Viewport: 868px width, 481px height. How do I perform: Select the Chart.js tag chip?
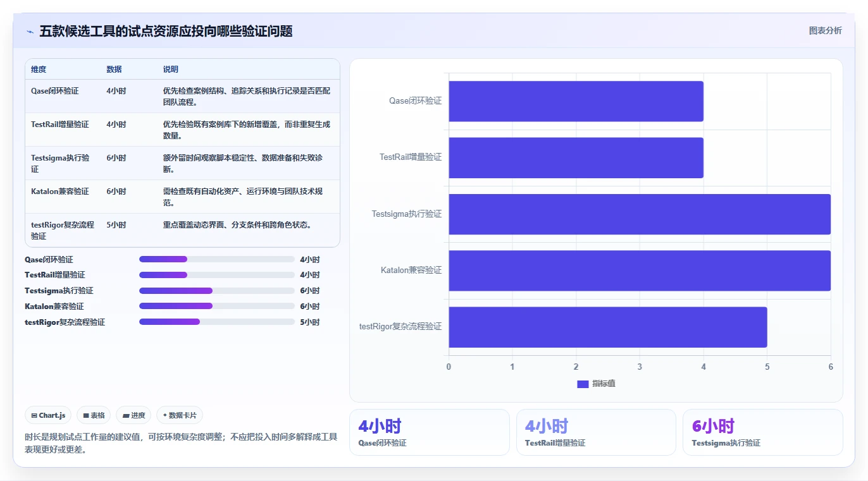(x=49, y=415)
